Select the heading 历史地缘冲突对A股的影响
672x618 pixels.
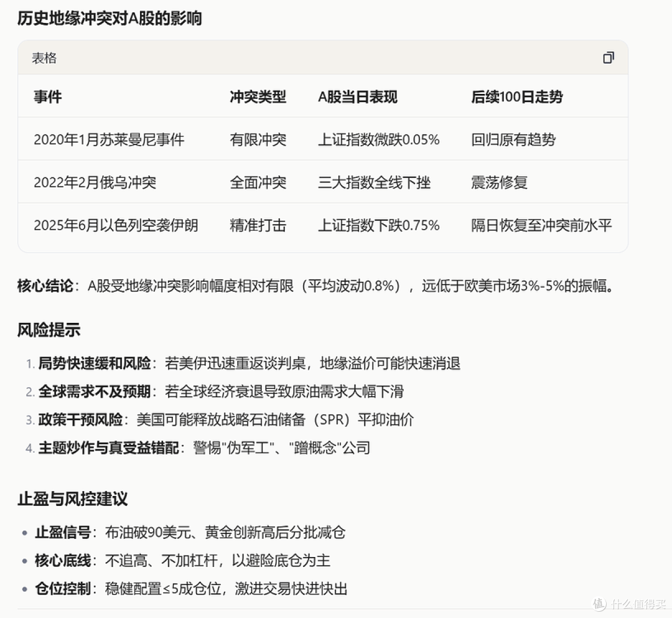[x=110, y=19]
